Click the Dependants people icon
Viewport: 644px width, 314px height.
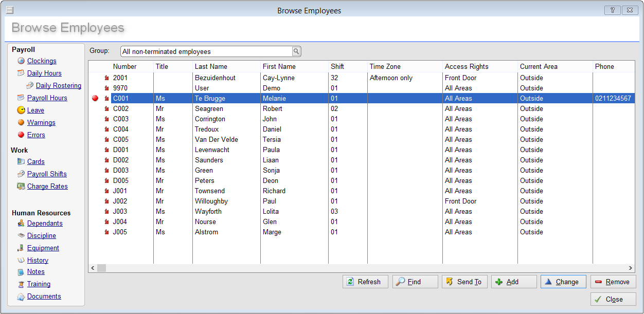click(x=21, y=224)
